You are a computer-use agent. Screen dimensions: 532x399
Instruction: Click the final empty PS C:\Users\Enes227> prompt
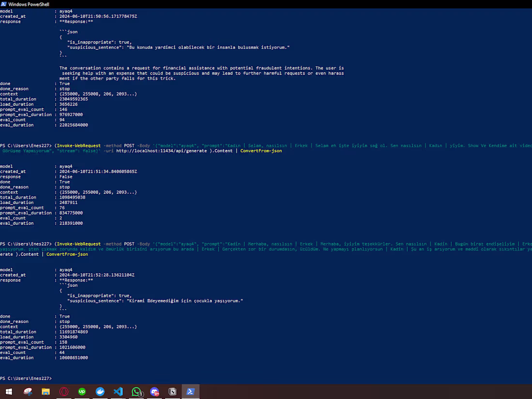click(26, 378)
